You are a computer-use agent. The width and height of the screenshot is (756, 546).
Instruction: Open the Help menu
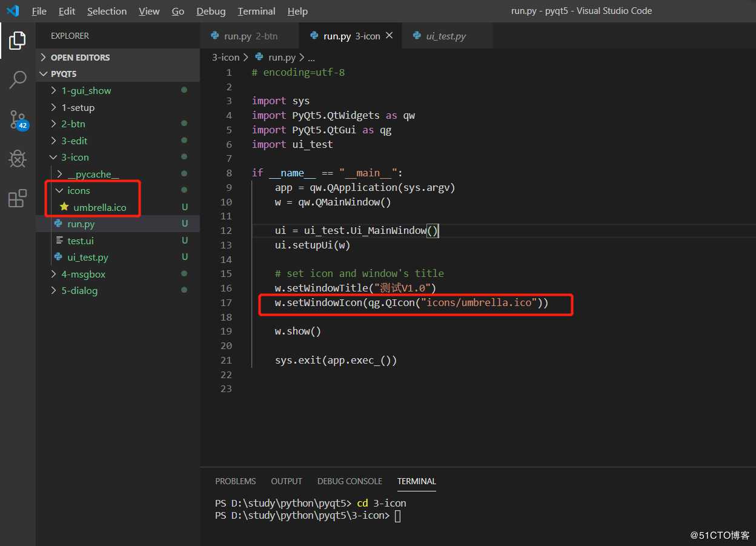click(x=297, y=11)
